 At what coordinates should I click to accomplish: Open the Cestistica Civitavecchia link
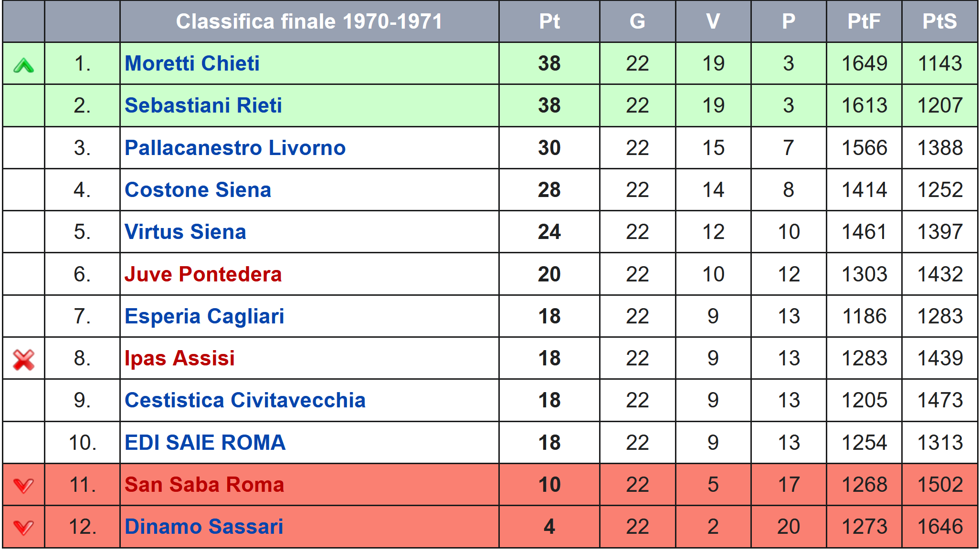click(245, 400)
